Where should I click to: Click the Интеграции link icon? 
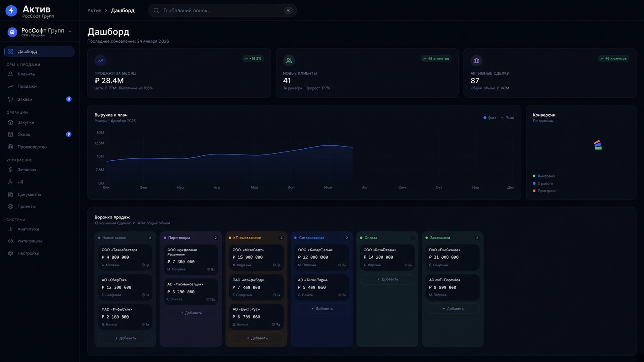point(10,241)
